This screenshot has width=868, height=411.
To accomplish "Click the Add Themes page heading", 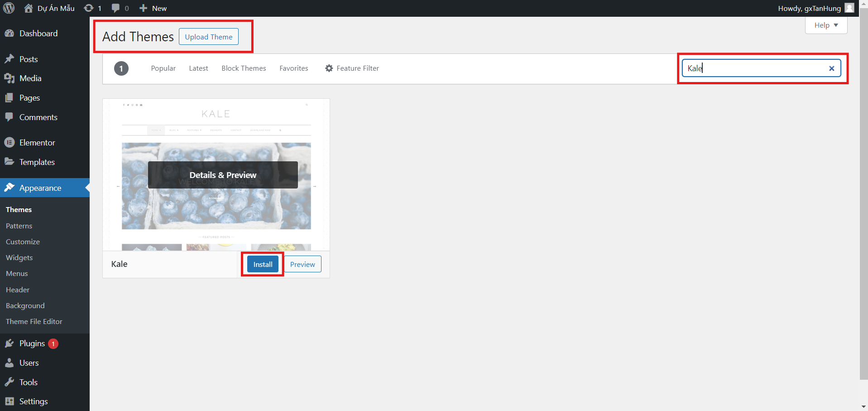I will click(x=138, y=37).
